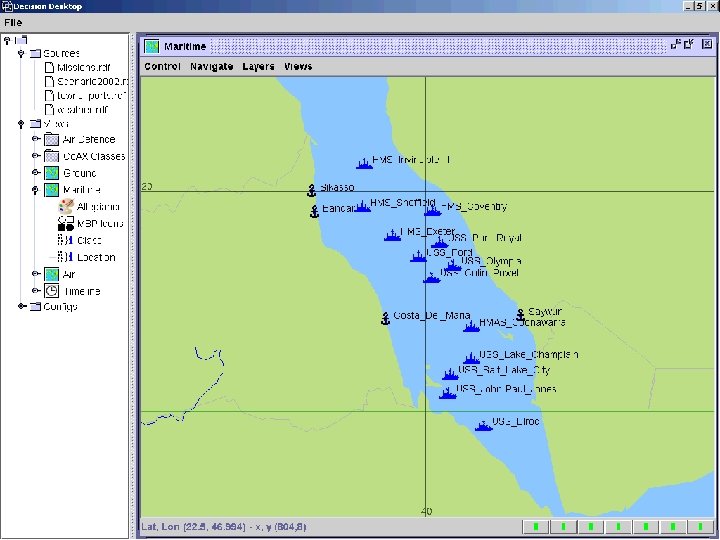
Task: Select the HMS_Exeter ship icon
Action: (x=393, y=235)
